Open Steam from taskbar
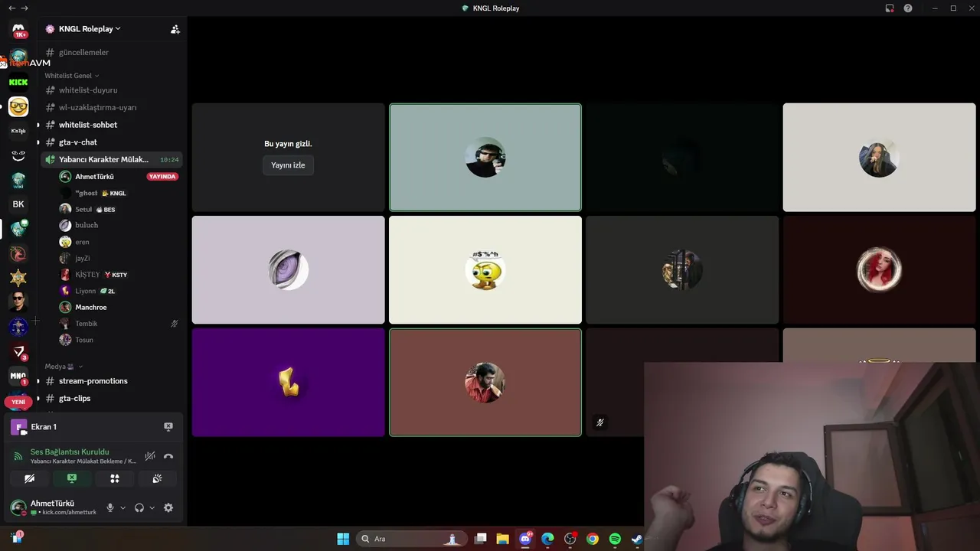 [x=637, y=539]
